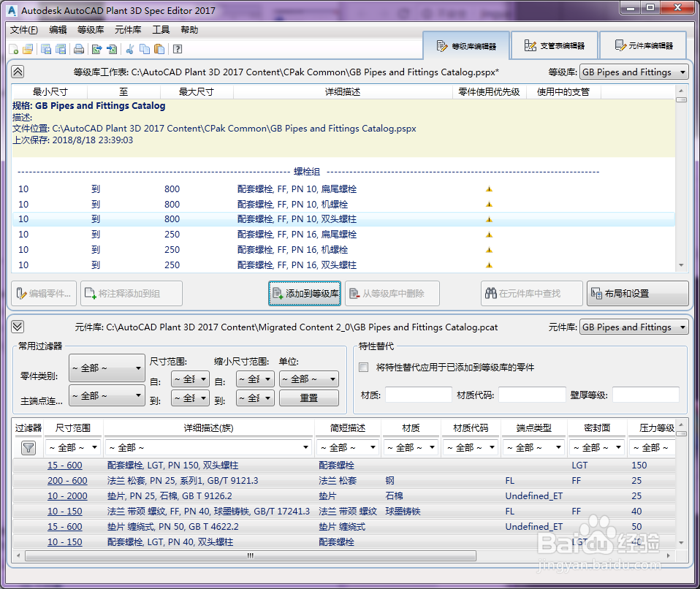700x589 pixels.
Task: Open the 单位 filter dropdown
Action: (309, 379)
